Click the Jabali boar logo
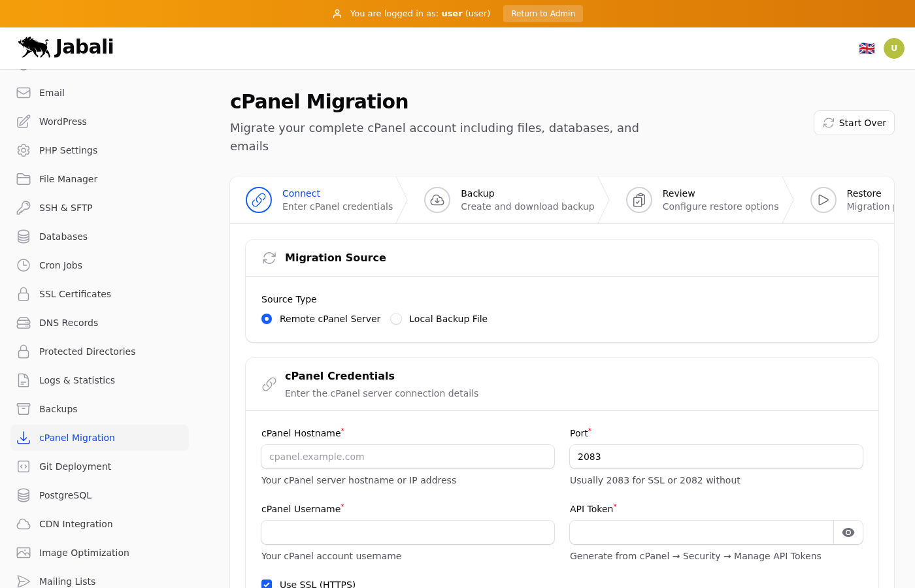 coord(35,47)
